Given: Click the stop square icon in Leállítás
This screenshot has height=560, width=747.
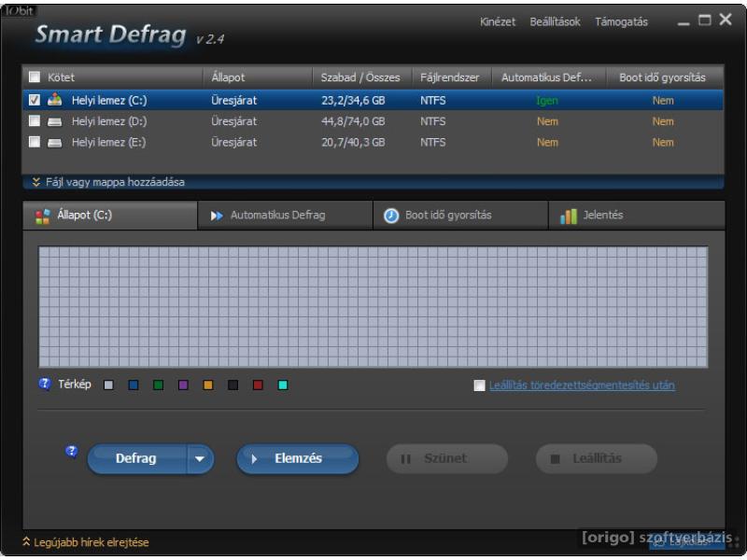Looking at the screenshot, I should click(555, 459).
